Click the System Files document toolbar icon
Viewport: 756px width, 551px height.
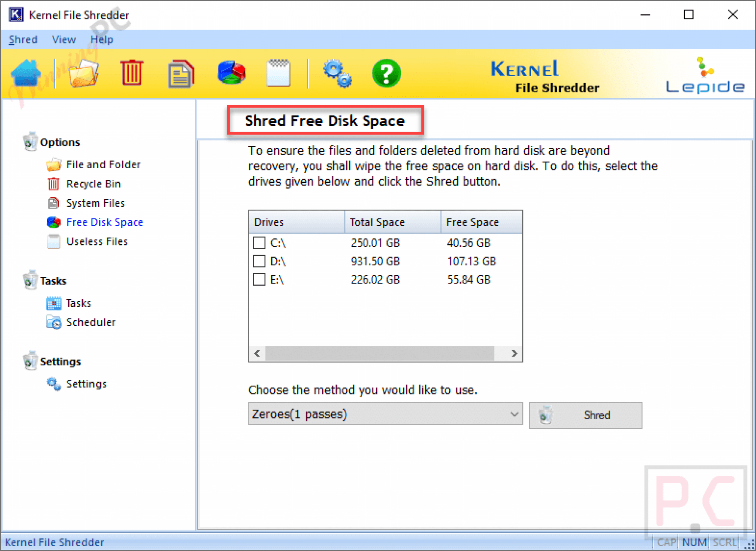click(x=181, y=74)
